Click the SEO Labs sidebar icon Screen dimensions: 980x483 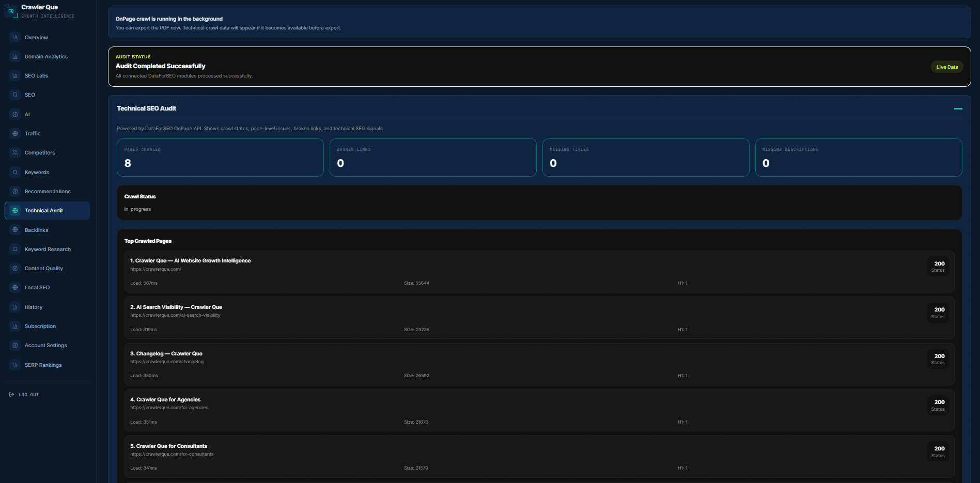(15, 75)
